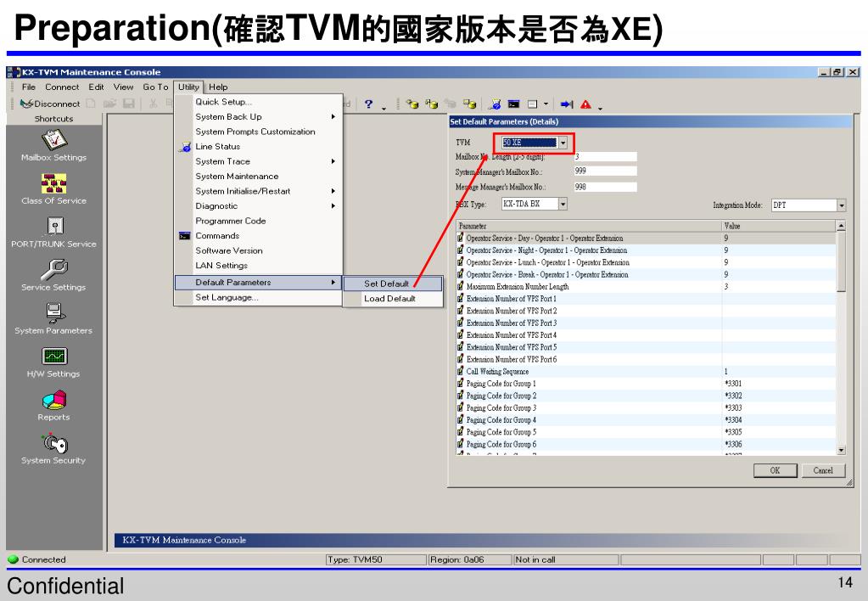Click System Manager's Mailbox No. field
Image resolution: width=868 pixels, height=601 pixels.
click(x=605, y=171)
